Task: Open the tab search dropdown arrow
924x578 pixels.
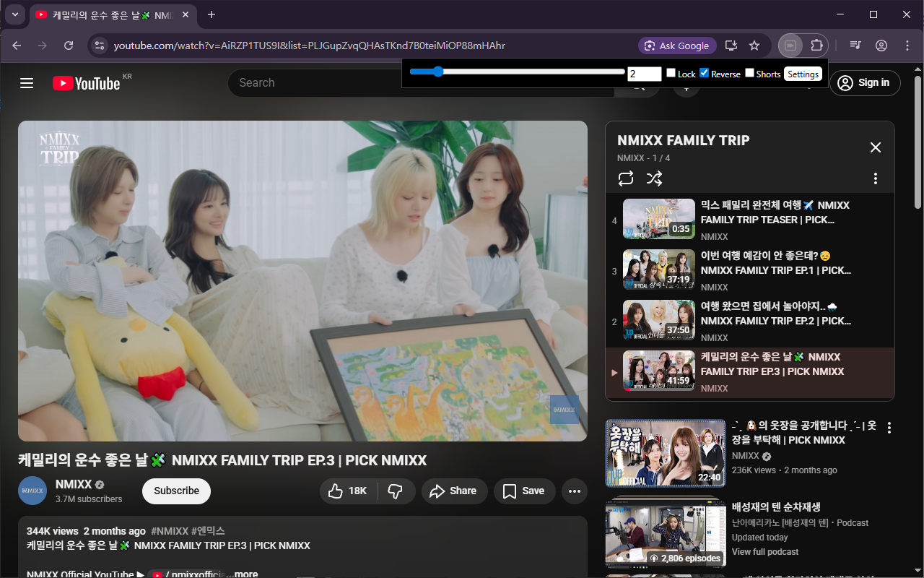Action: click(14, 14)
